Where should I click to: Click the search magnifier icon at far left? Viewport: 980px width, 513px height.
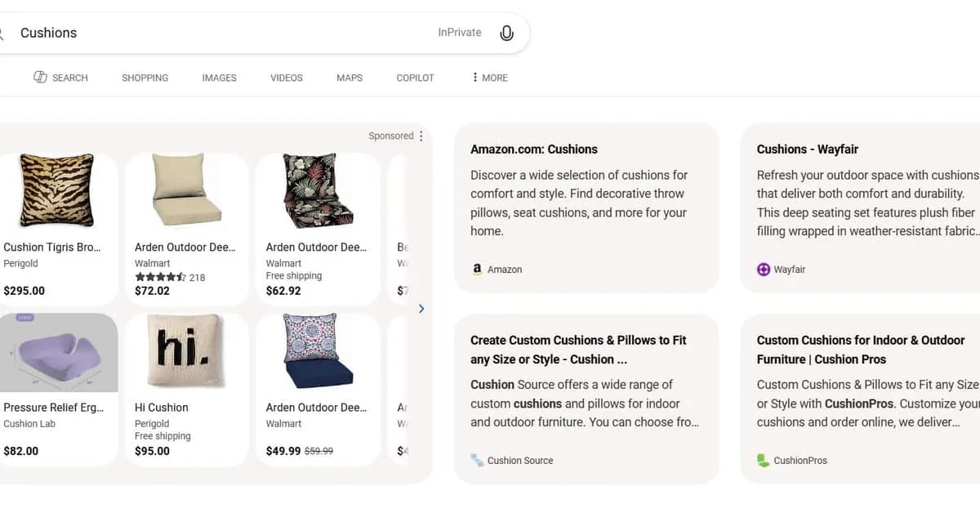[2, 32]
